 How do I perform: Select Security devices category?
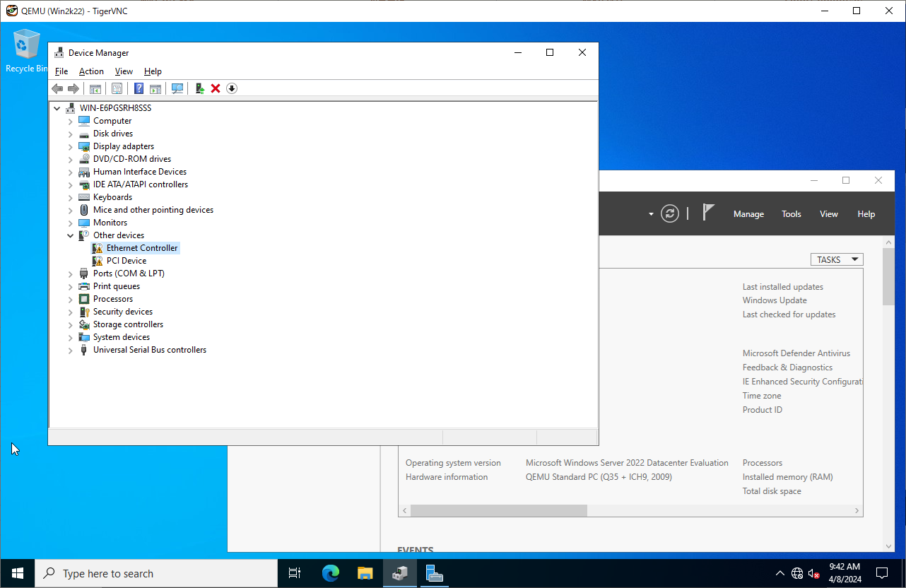[123, 312]
